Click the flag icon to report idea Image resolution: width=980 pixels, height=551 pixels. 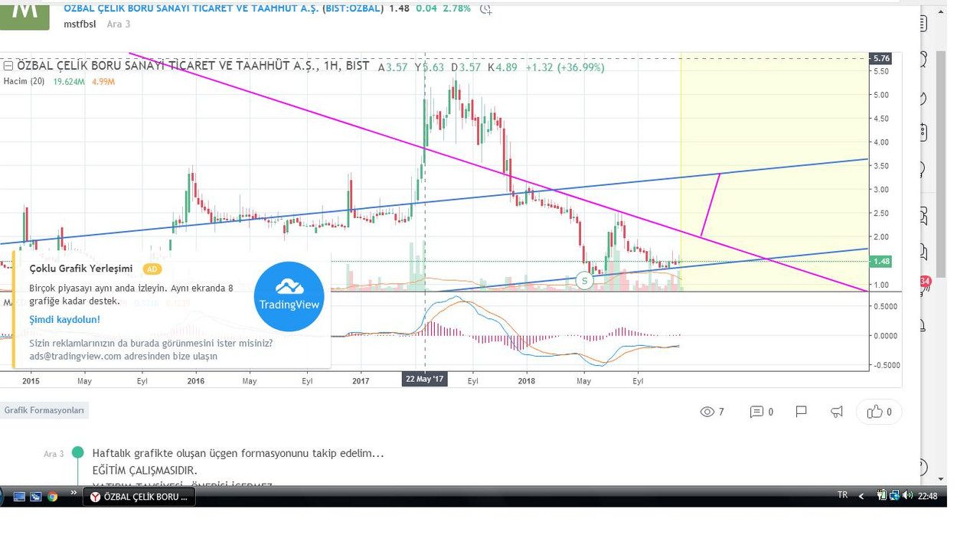801,412
